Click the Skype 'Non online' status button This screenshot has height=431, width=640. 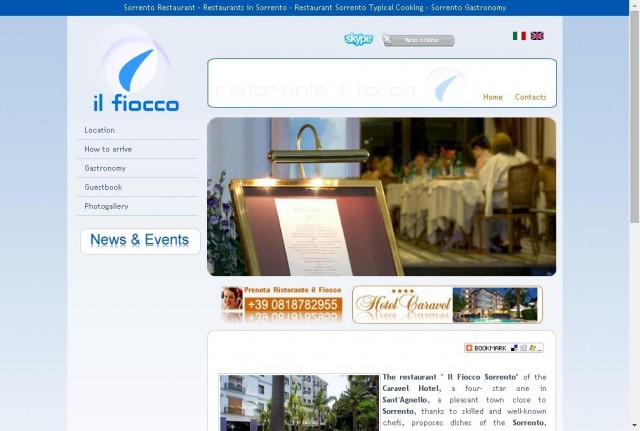(x=418, y=40)
